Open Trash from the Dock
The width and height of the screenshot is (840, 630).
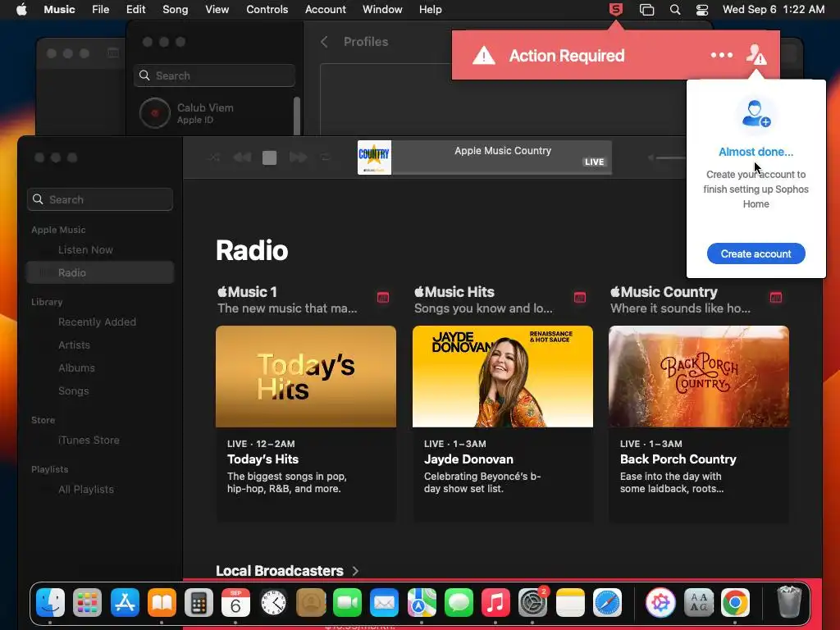point(789,602)
